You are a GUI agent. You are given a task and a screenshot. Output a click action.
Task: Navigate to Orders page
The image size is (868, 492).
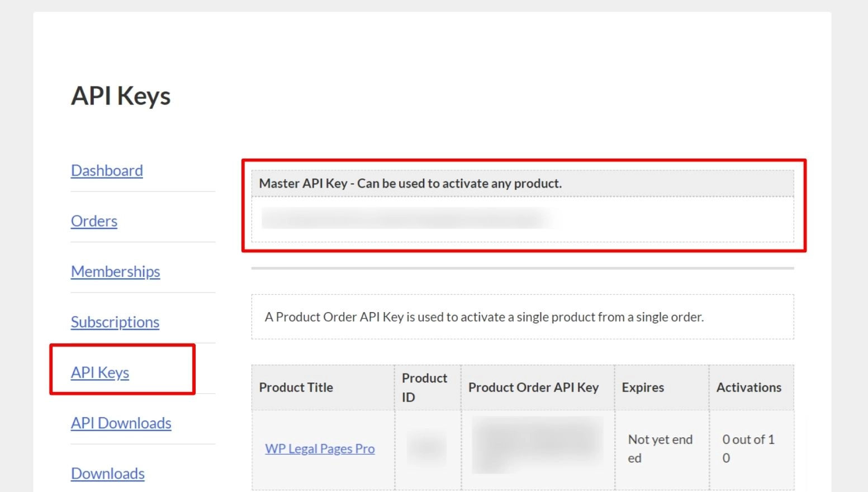pyautogui.click(x=93, y=221)
